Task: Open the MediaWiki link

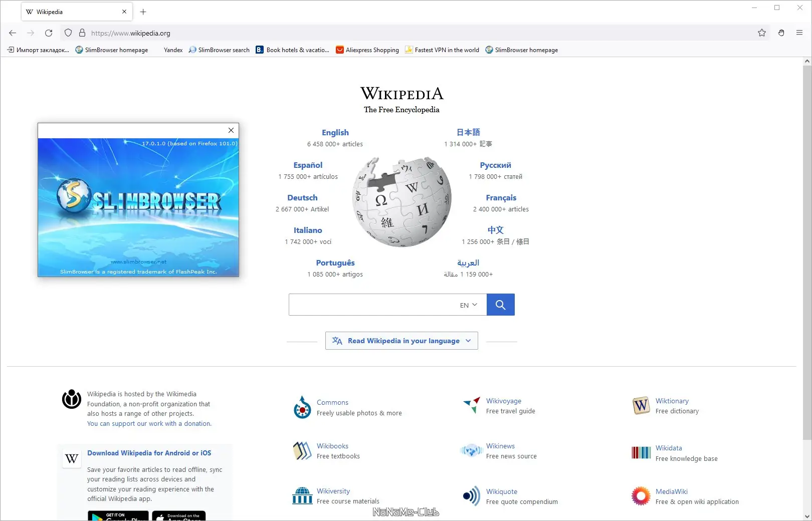Action: coord(672,492)
